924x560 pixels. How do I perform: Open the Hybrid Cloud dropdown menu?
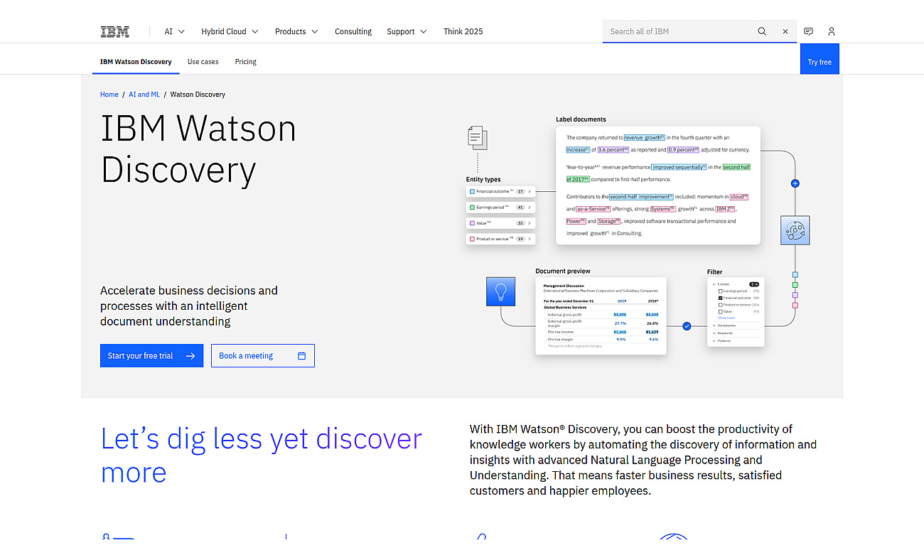tap(230, 31)
